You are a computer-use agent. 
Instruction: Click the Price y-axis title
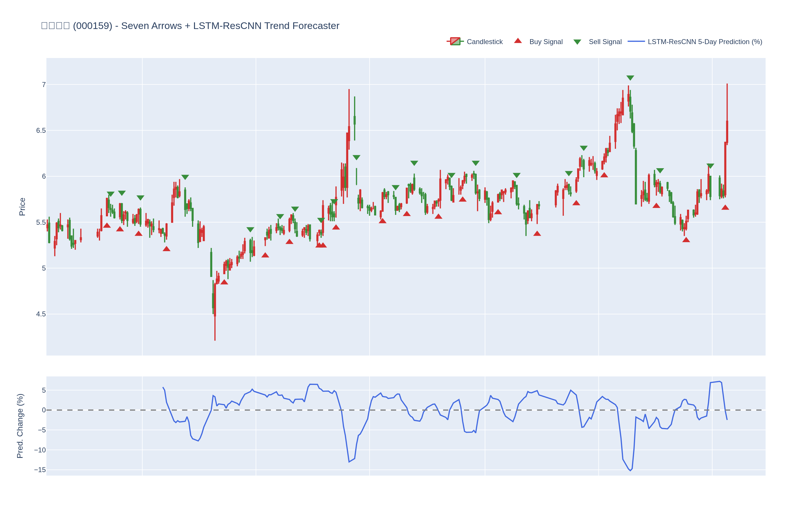click(22, 207)
